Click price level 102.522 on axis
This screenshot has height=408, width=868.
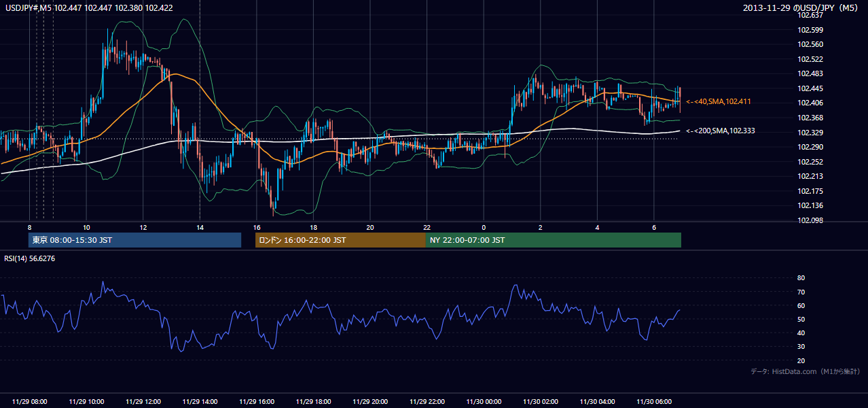[x=810, y=60]
